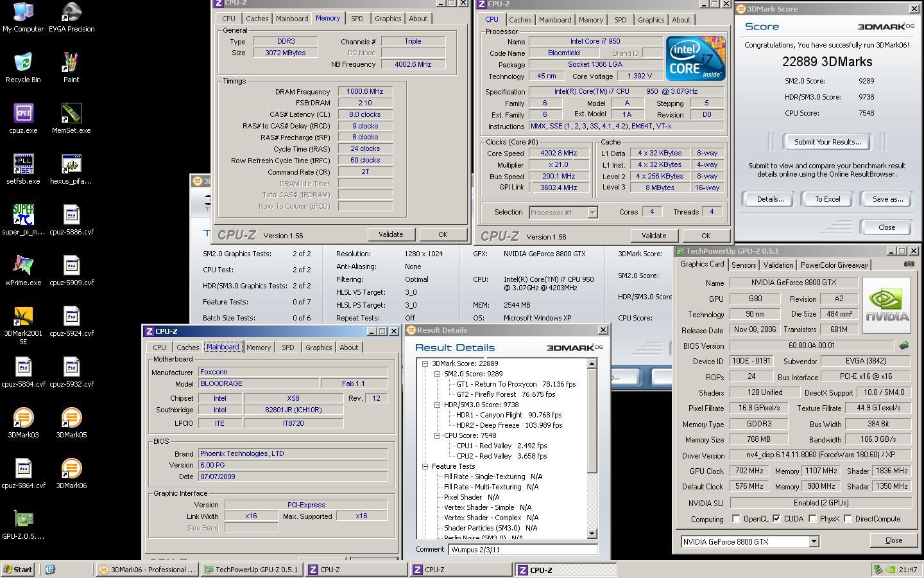Open Graphics tab in mainboard CPU-Z window
924x578 pixels.
coord(319,347)
